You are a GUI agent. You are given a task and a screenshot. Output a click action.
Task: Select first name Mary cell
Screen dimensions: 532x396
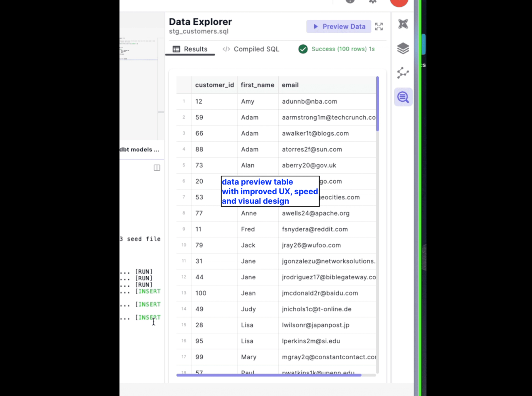tap(258, 357)
